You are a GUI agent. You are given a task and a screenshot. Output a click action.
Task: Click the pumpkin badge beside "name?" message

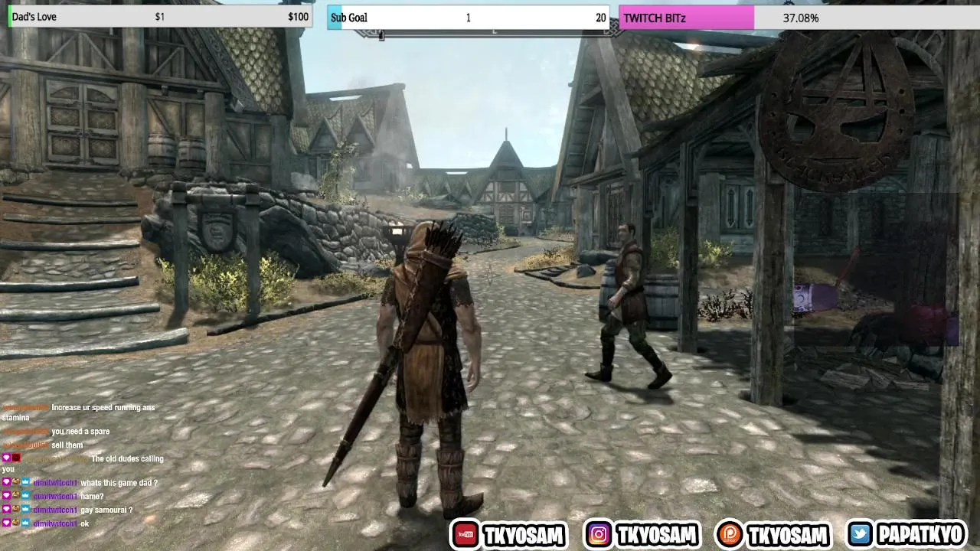click(15, 496)
